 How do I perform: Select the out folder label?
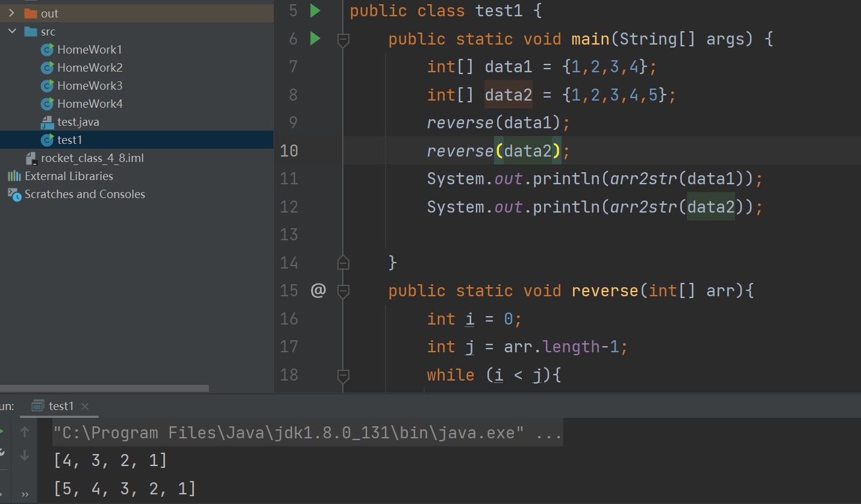pos(49,13)
